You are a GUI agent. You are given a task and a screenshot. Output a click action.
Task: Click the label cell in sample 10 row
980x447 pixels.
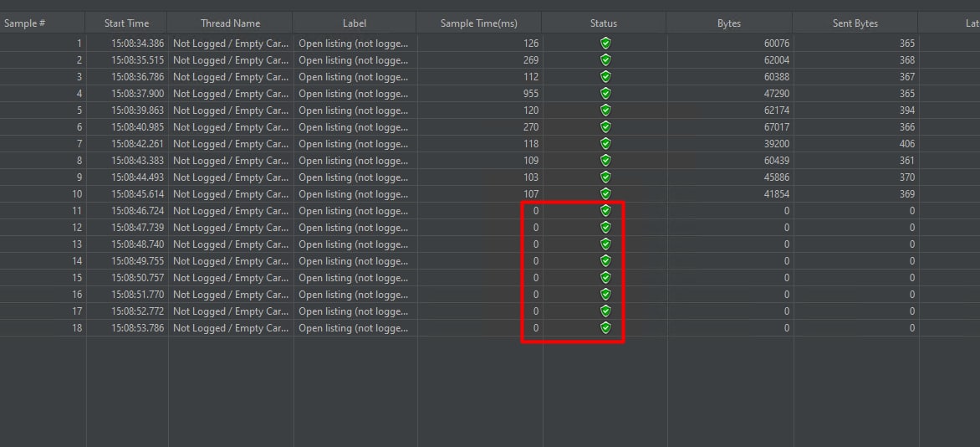click(353, 194)
